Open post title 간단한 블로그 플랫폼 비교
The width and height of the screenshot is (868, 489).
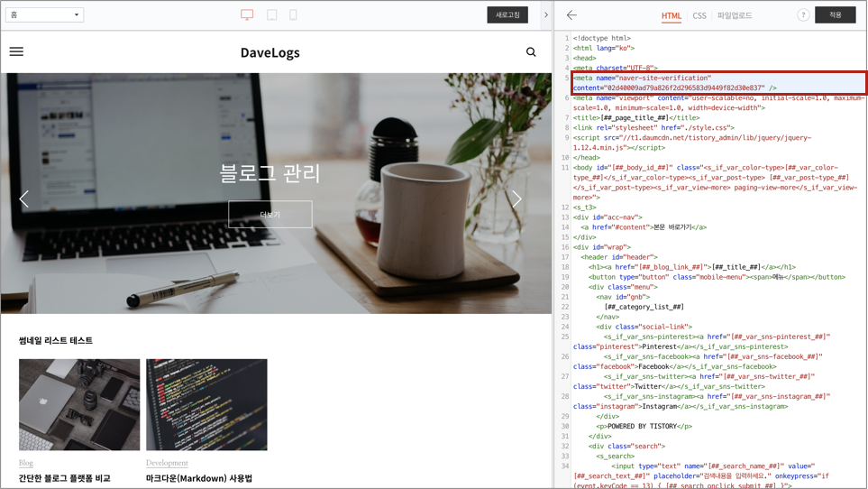[x=65, y=478]
